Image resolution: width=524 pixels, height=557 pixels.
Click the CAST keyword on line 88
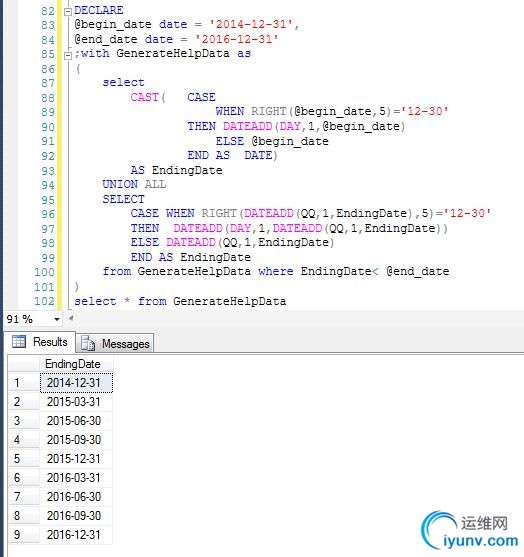tap(145, 97)
